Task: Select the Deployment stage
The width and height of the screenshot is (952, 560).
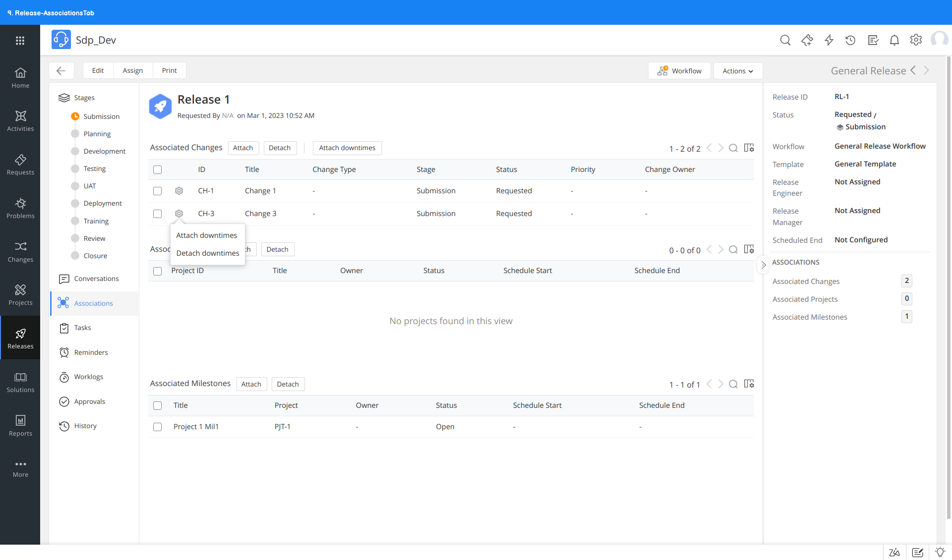Action: (x=103, y=204)
